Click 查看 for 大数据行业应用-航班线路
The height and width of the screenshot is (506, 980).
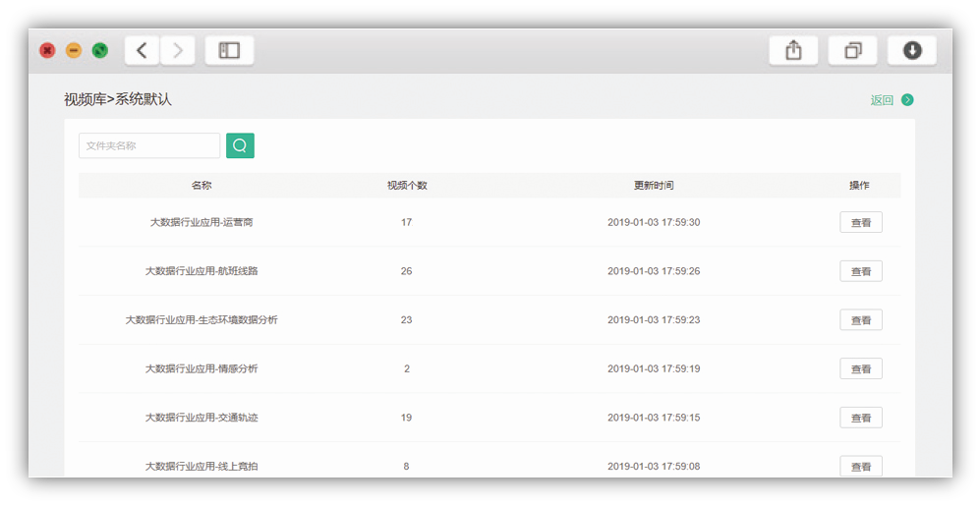point(860,271)
